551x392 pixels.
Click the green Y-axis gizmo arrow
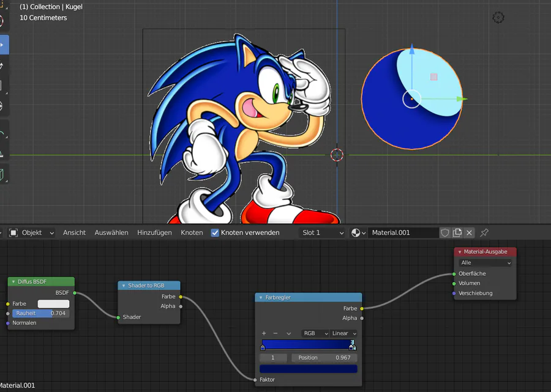coord(462,99)
